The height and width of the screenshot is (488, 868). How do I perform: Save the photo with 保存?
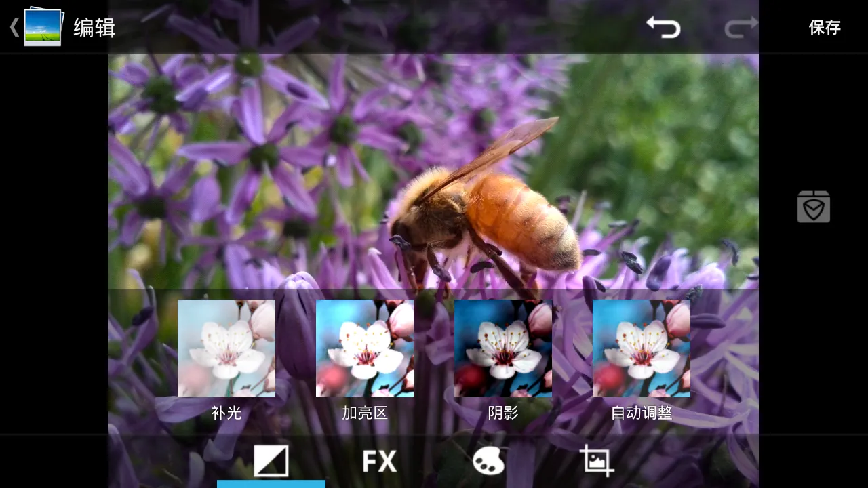tap(825, 27)
